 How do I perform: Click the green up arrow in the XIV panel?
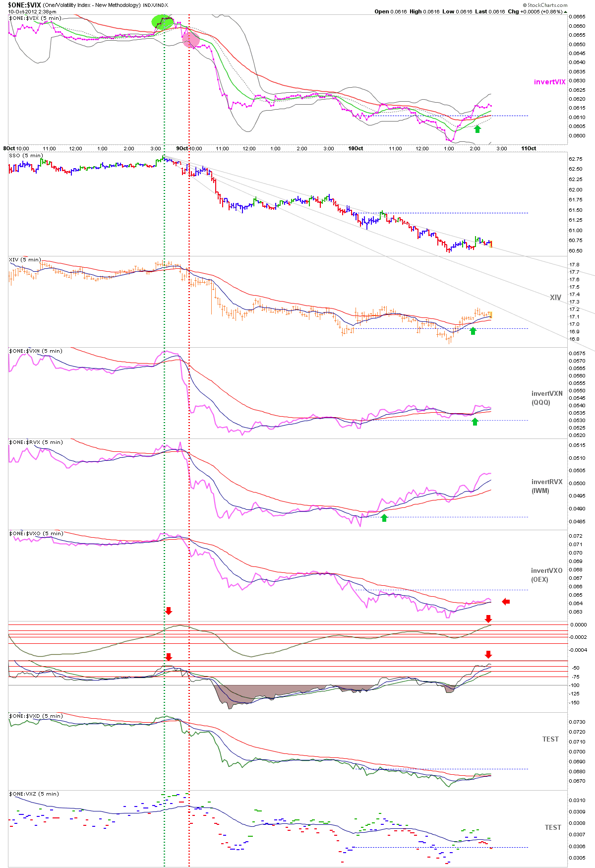point(473,331)
